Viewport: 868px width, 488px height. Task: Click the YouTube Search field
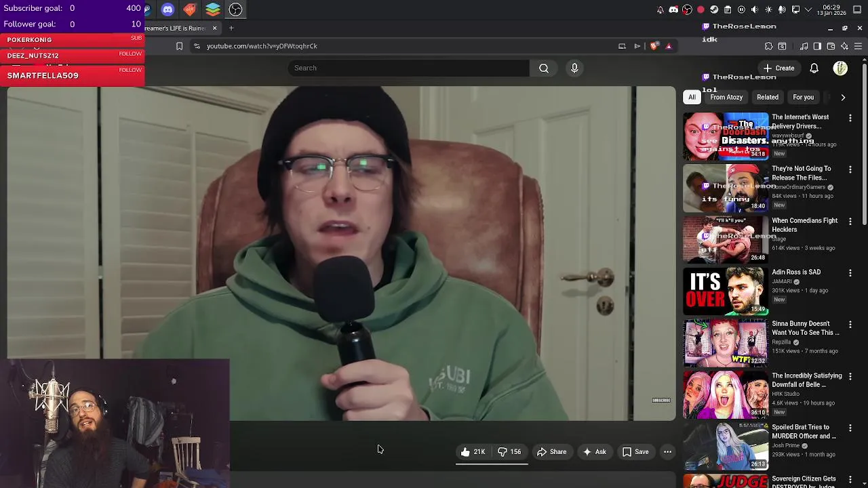point(408,68)
